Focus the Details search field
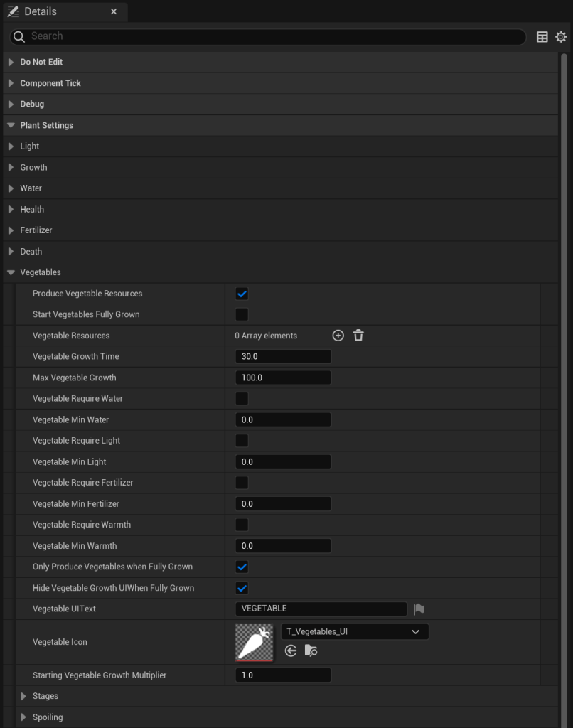Screen dimensions: 573x728 (268, 37)
